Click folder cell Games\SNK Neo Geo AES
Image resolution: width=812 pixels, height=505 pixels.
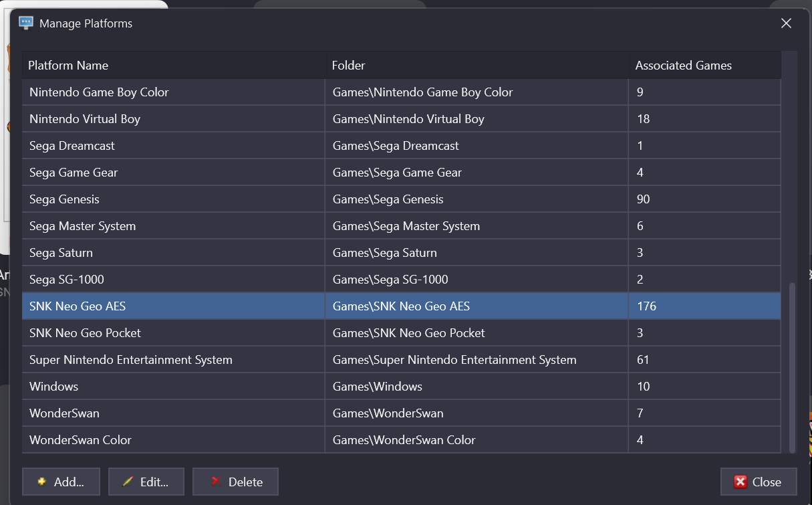pyautogui.click(x=477, y=306)
